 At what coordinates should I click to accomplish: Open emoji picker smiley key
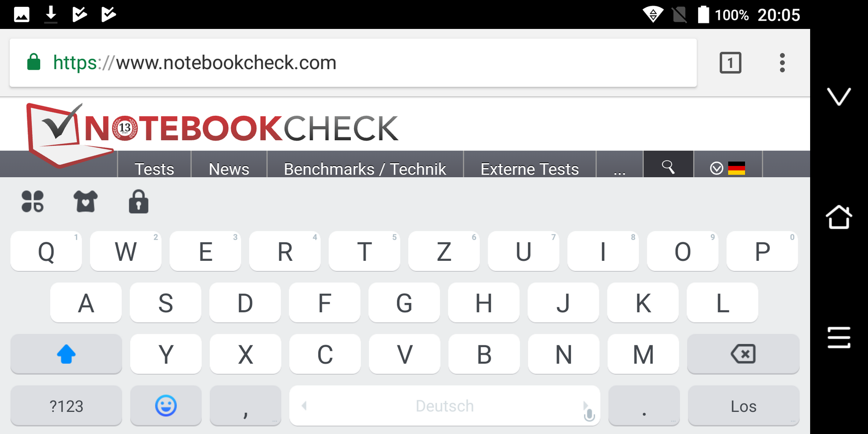(166, 406)
